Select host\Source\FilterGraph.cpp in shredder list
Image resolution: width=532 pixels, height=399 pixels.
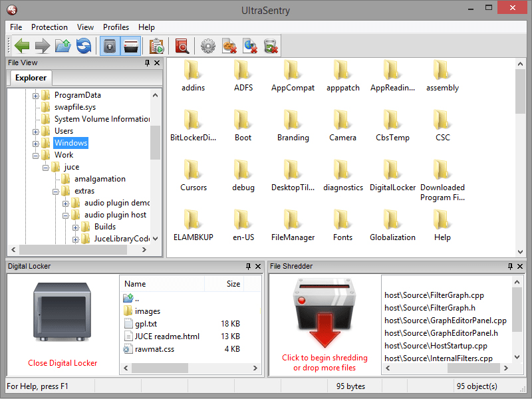(x=434, y=295)
